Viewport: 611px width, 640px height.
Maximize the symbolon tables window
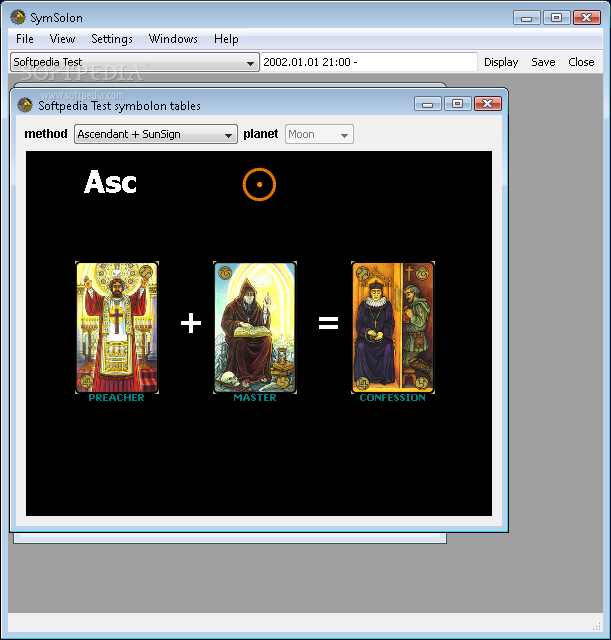(x=458, y=104)
